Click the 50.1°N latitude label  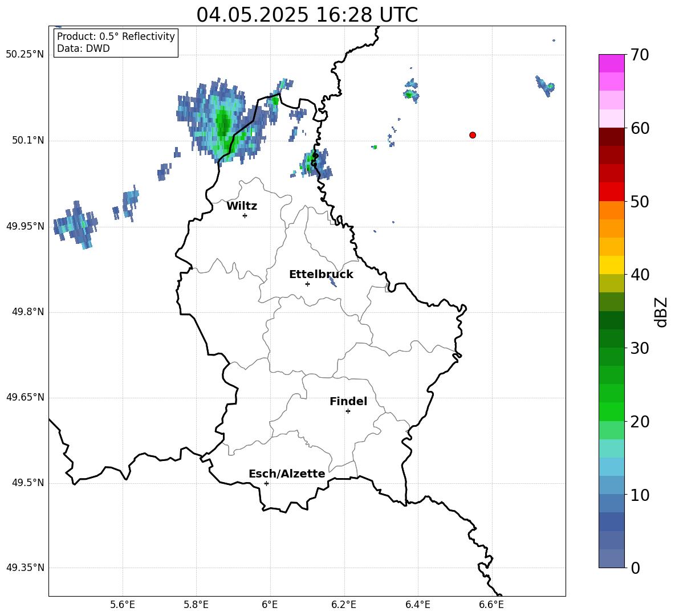click(28, 140)
